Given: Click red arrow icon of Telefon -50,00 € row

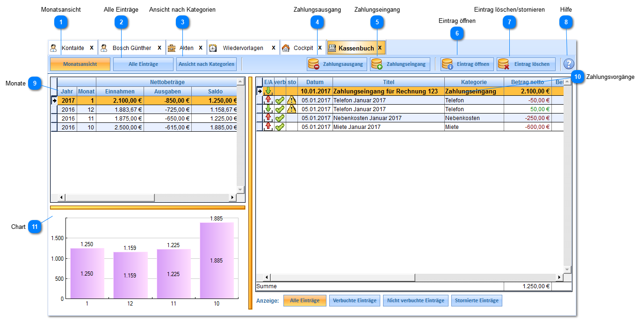Looking at the screenshot, I should tap(268, 100).
